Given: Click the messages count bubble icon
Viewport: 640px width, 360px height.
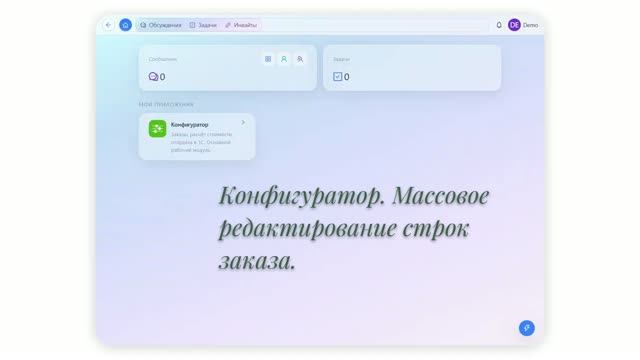Looking at the screenshot, I should coord(153,76).
